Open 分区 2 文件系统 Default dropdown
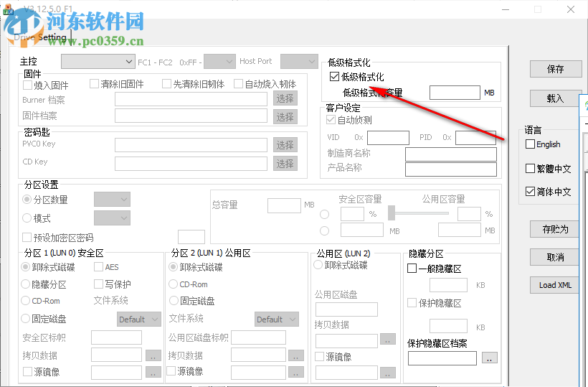Viewport: 588px width, 387px height. coord(276,319)
